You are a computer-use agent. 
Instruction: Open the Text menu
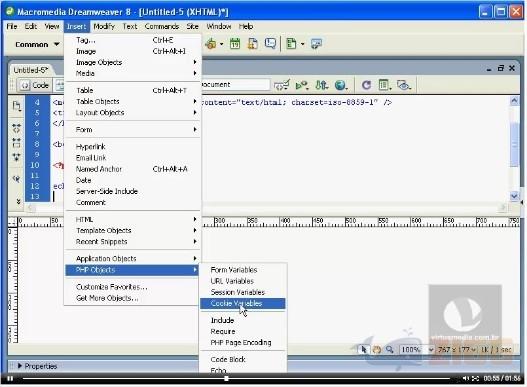(x=130, y=26)
